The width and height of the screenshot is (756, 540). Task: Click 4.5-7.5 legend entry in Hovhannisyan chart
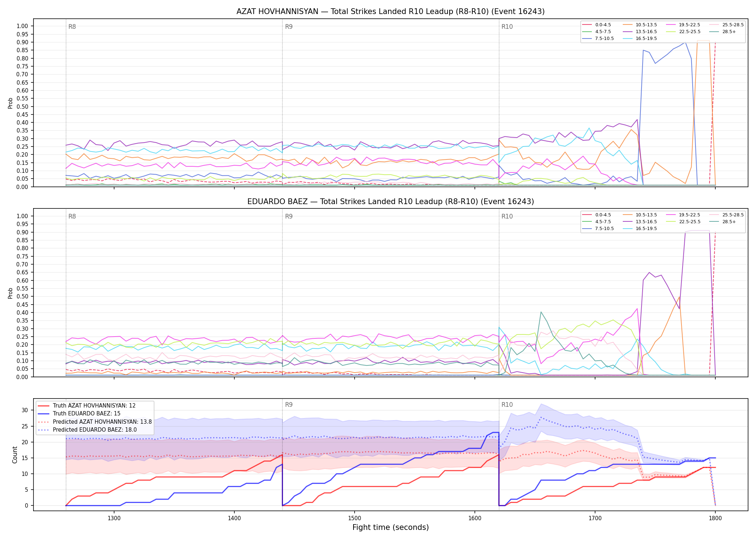pos(597,32)
